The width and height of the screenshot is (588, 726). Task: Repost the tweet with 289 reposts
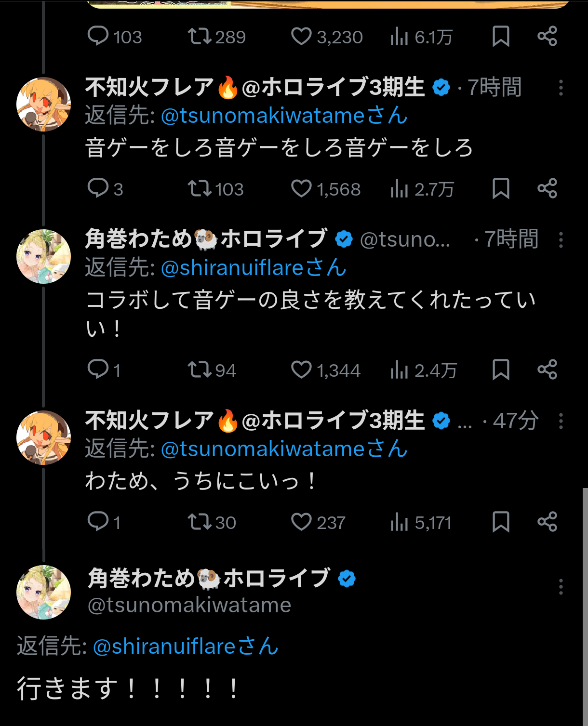click(200, 37)
